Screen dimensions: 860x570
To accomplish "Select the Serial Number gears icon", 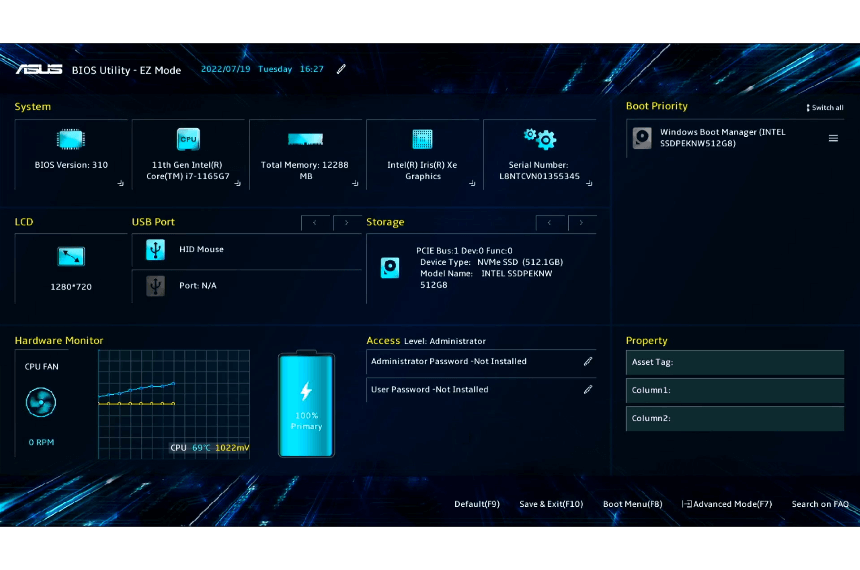I will coord(540,139).
